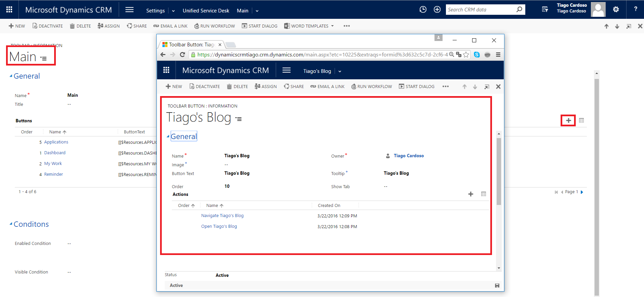Add a new button with plus icon
This screenshot has width=644, height=297.
(x=568, y=120)
